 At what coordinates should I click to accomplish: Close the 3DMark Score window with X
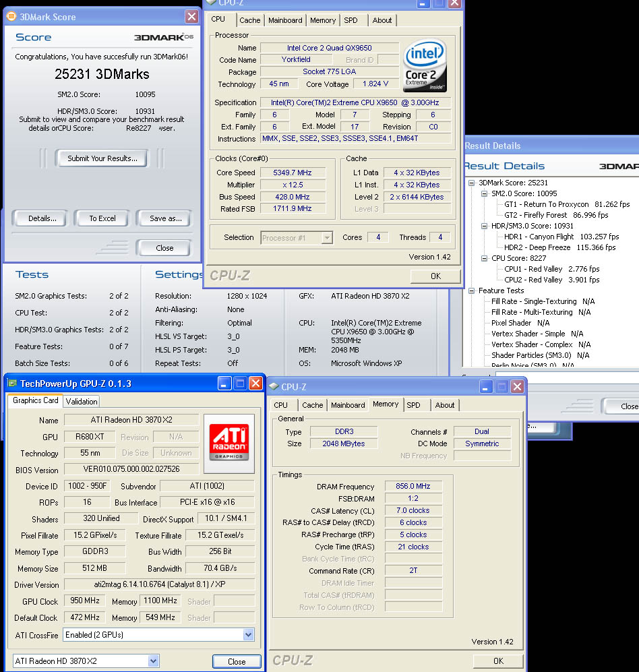[191, 17]
